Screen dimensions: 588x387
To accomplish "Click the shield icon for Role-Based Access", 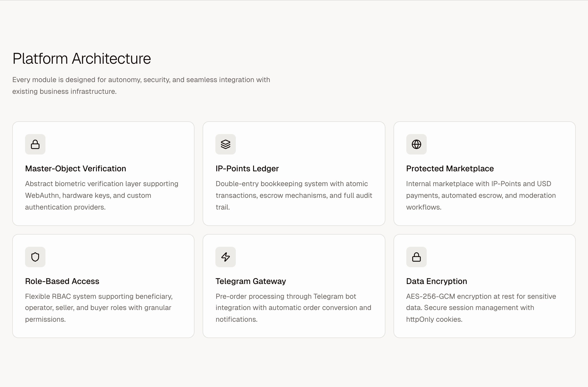I will point(35,257).
